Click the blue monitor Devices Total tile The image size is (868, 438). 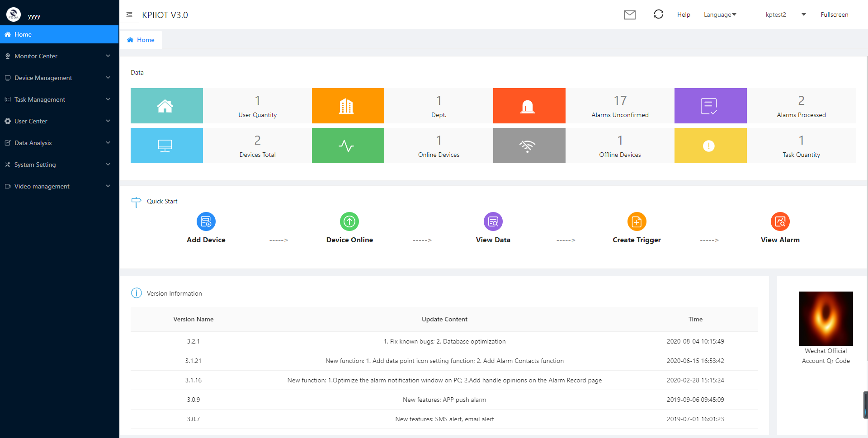167,146
